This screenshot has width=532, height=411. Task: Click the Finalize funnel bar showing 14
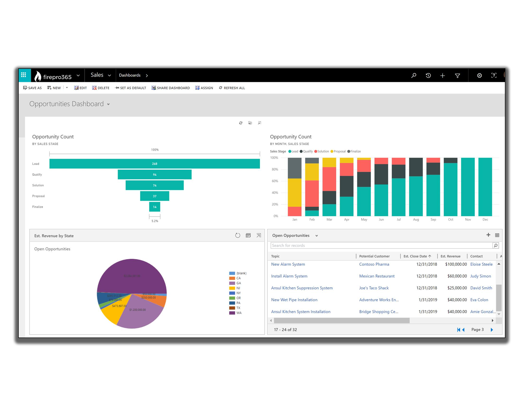pos(154,207)
